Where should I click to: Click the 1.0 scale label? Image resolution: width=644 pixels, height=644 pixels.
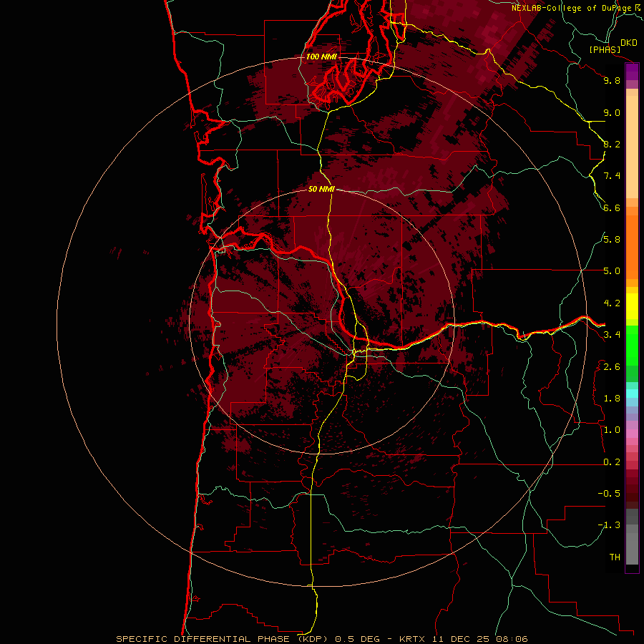612,430
